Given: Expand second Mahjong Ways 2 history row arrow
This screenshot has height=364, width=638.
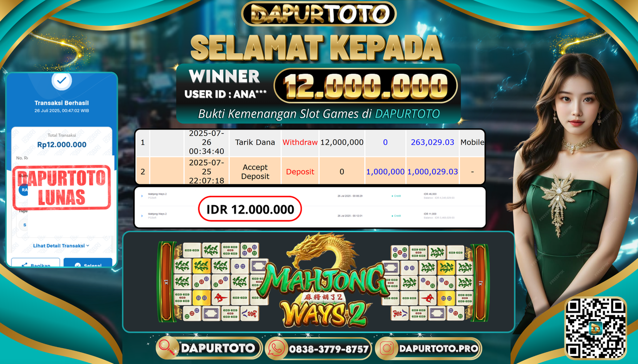Looking at the screenshot, I should [x=142, y=216].
